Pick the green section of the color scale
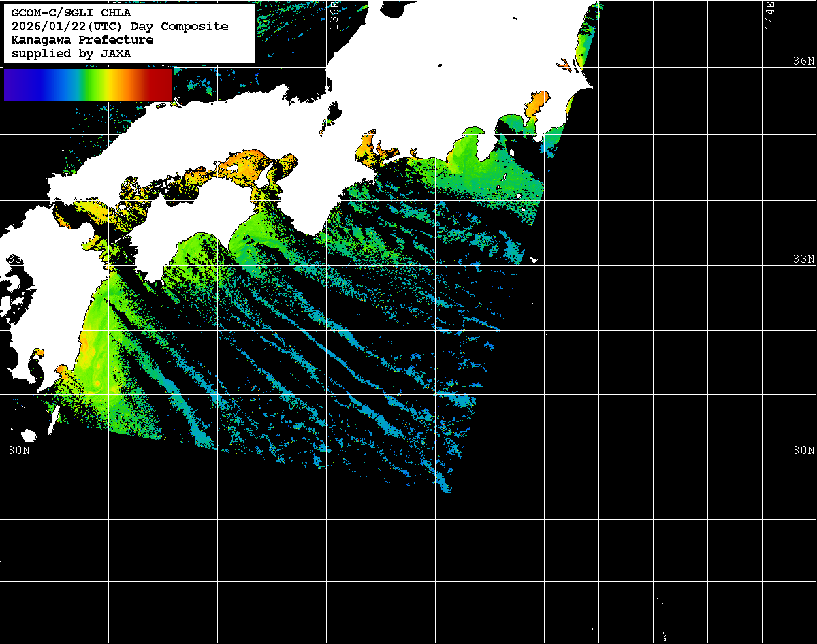 85,84
